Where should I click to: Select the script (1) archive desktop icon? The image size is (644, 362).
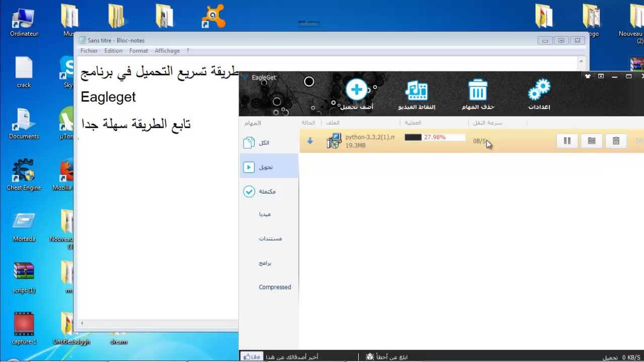click(24, 278)
